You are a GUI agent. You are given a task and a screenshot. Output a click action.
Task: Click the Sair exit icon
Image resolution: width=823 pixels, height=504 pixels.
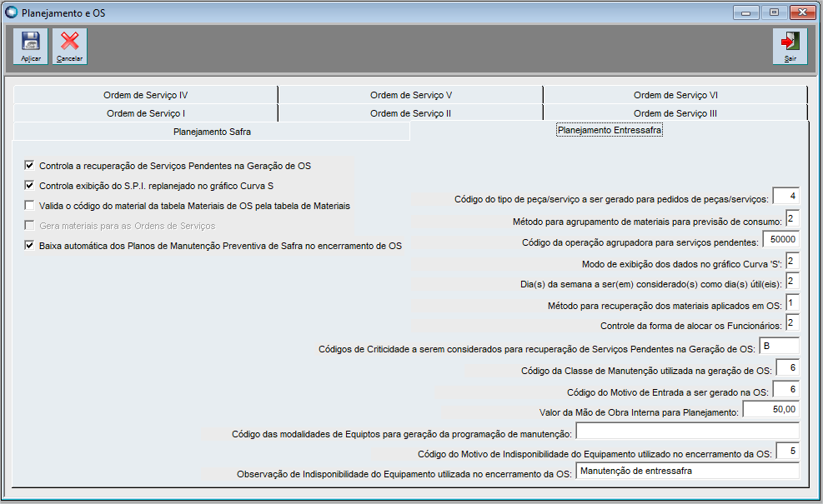point(790,46)
